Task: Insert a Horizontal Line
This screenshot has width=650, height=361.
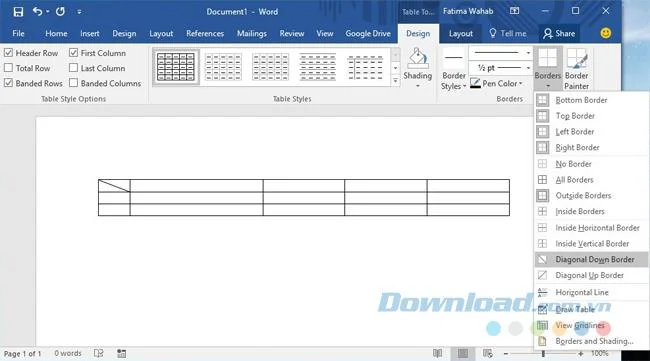Action: point(591,292)
